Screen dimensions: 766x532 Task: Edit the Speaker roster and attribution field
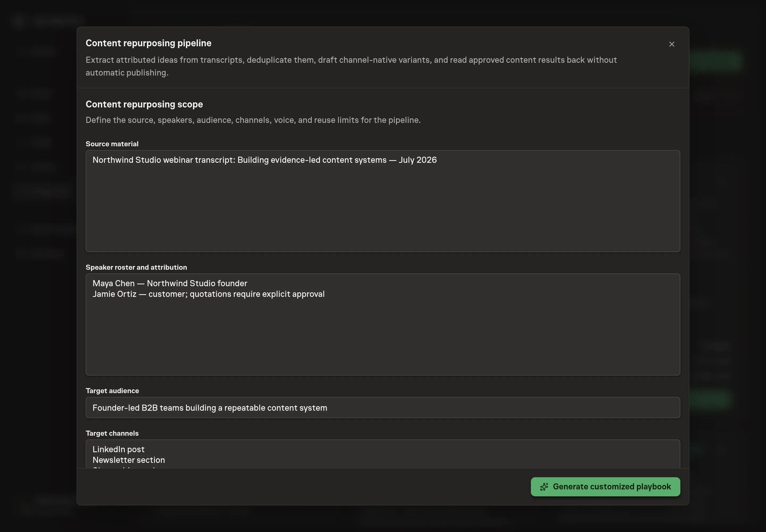tap(383, 324)
